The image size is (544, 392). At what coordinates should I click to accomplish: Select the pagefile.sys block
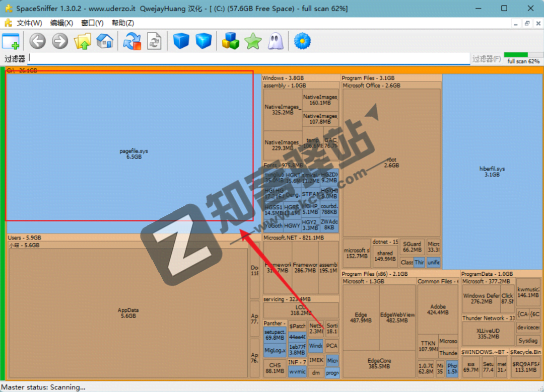pos(133,153)
